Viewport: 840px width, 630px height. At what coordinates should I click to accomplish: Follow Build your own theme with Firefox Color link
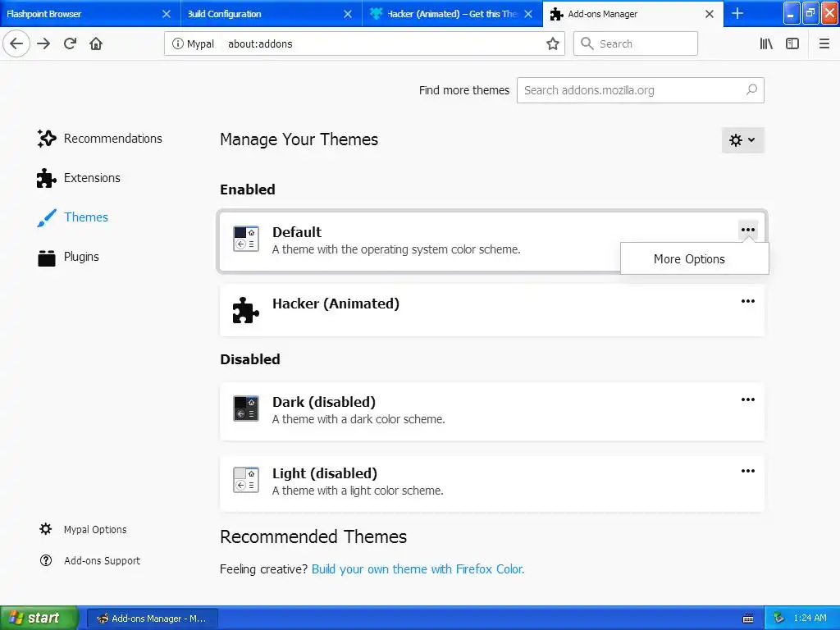(x=418, y=569)
